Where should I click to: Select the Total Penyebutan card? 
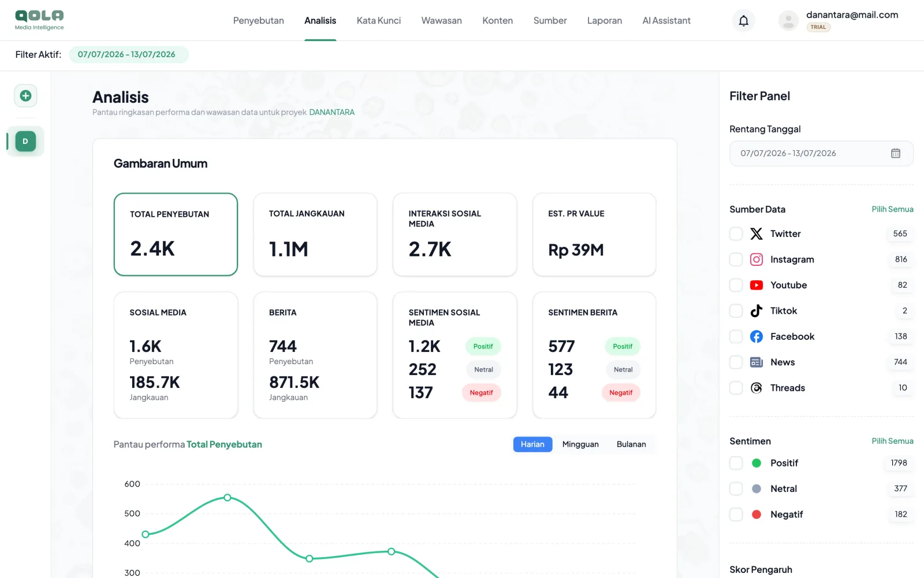(176, 234)
